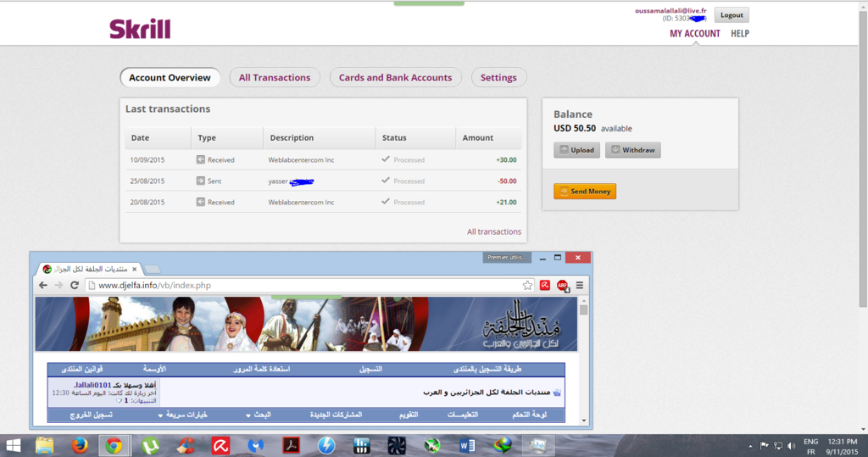The height and width of the screenshot is (457, 868).
Task: Click the forum logout link تسجيل الخروج
Action: tap(91, 415)
